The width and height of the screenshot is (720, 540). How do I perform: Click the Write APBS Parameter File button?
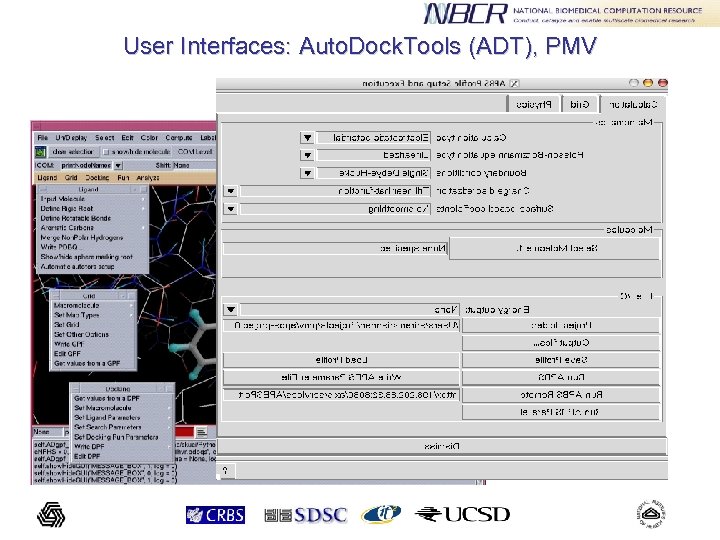tap(341, 377)
